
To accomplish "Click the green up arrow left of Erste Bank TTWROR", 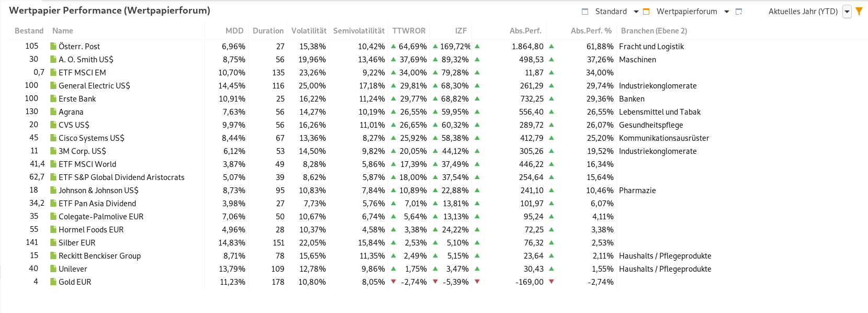I will (x=393, y=98).
